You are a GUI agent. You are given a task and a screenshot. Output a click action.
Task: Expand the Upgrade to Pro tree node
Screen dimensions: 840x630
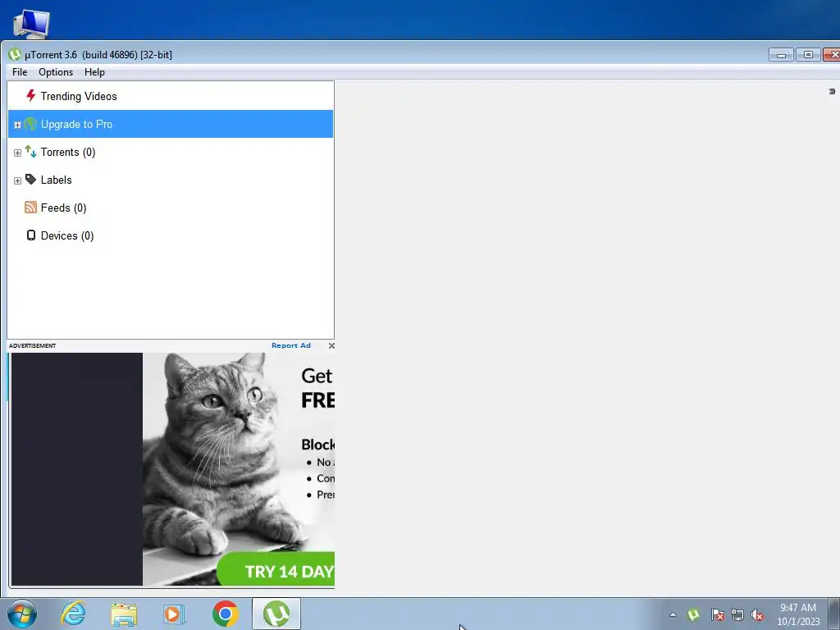point(17,125)
